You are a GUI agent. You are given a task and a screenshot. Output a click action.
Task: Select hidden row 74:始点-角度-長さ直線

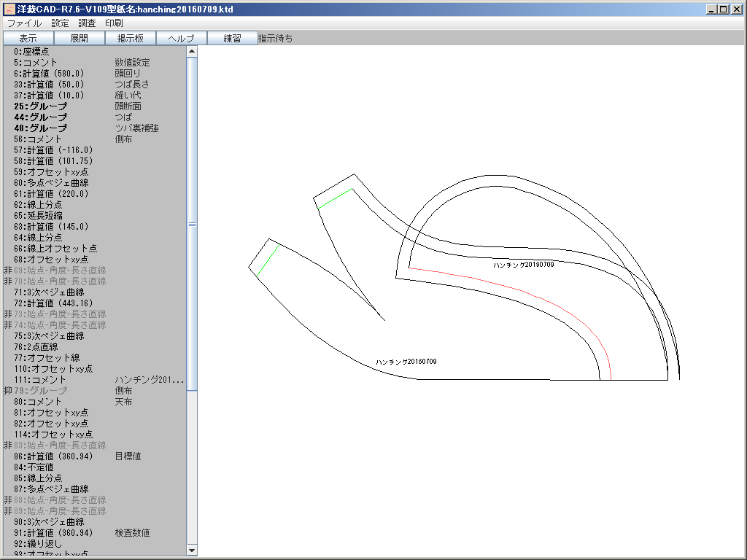click(x=95, y=325)
